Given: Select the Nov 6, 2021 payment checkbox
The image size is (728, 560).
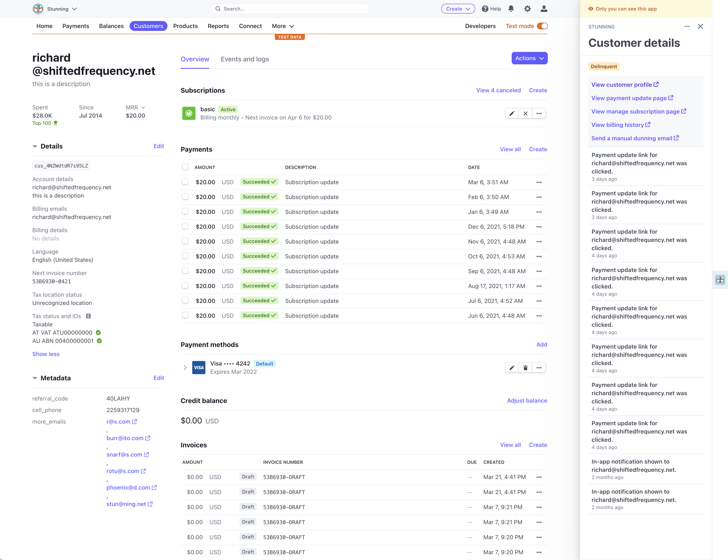Looking at the screenshot, I should pyautogui.click(x=185, y=241).
